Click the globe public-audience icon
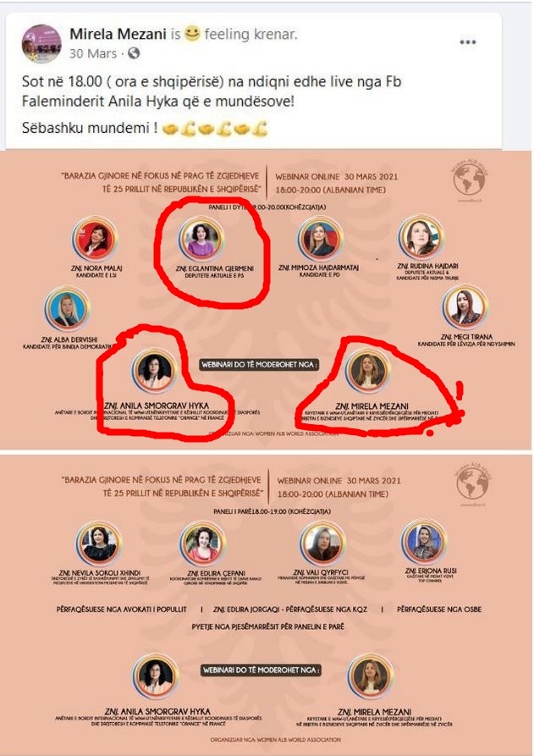The height and width of the screenshot is (756, 534). [134, 53]
